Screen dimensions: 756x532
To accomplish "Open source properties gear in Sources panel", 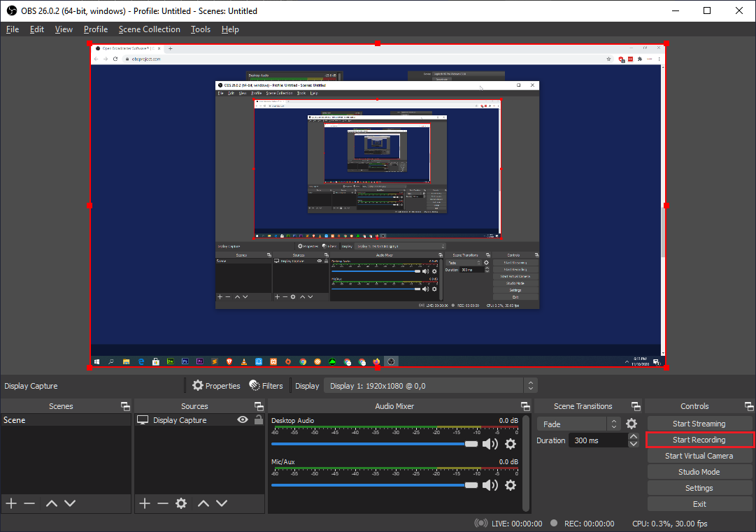I will click(x=181, y=503).
